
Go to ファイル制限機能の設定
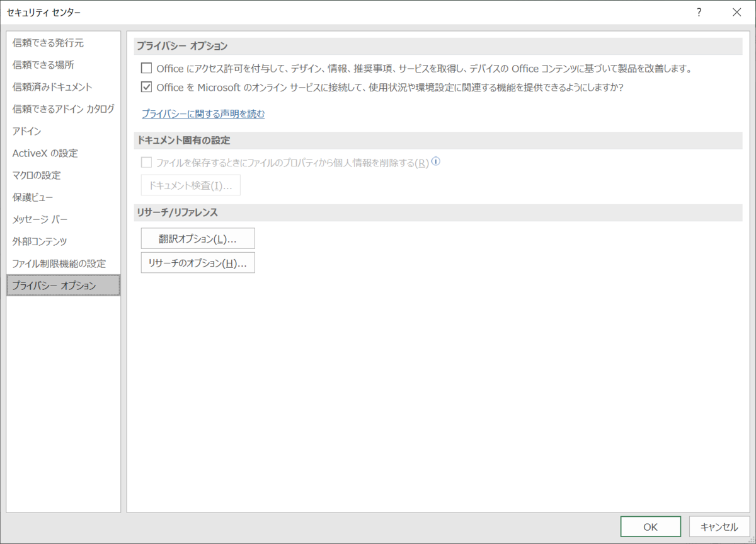63,263
